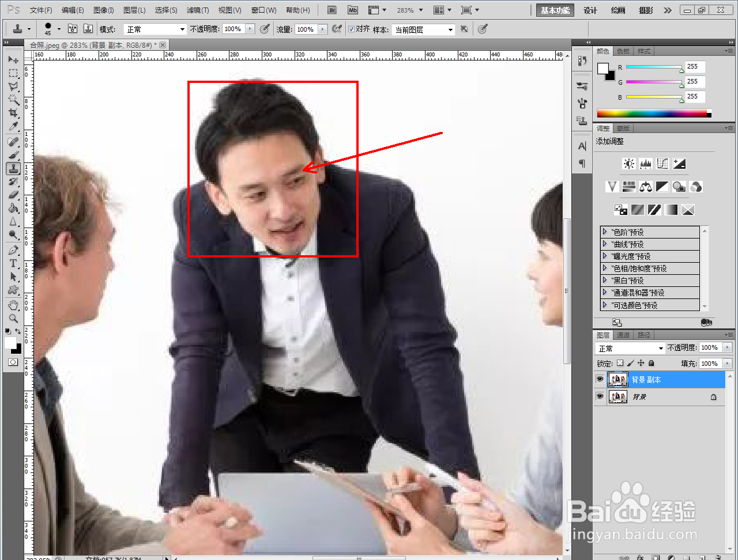Image resolution: width=738 pixels, height=560 pixels.
Task: Add a Photo Filter adjustment icon
Action: 679,187
